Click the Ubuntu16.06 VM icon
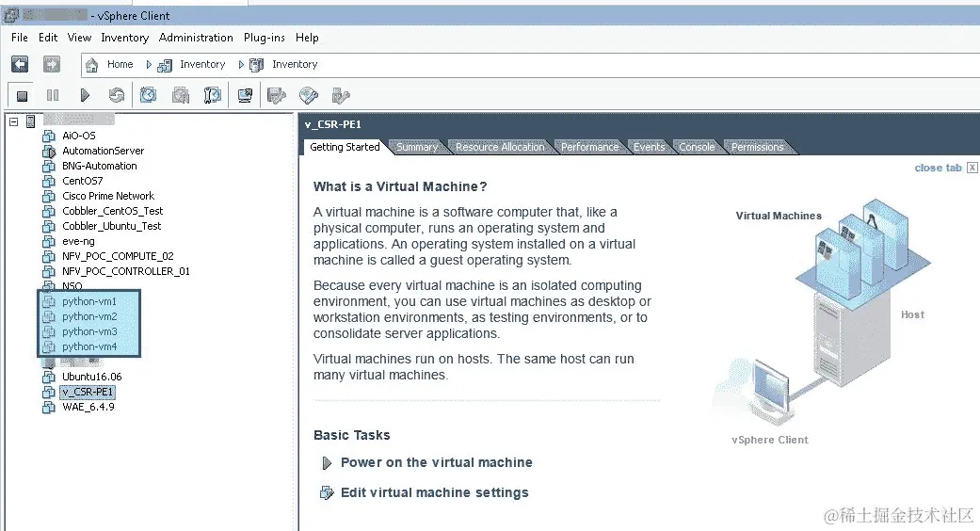Screen dimensions: 980x531 [x=49, y=377]
